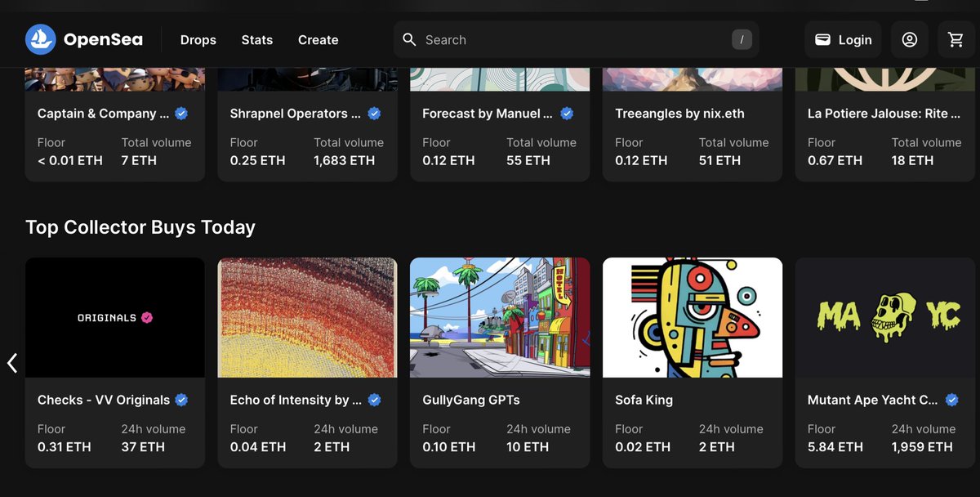The height and width of the screenshot is (497, 980).
Task: Click the Mutant Ape Yacht C... title
Action: tap(873, 400)
